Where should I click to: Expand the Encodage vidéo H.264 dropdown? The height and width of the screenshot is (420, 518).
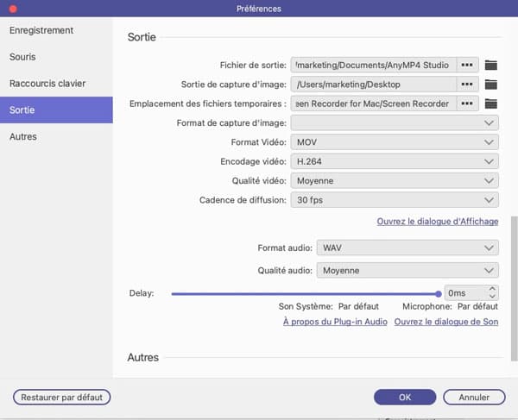(395, 162)
